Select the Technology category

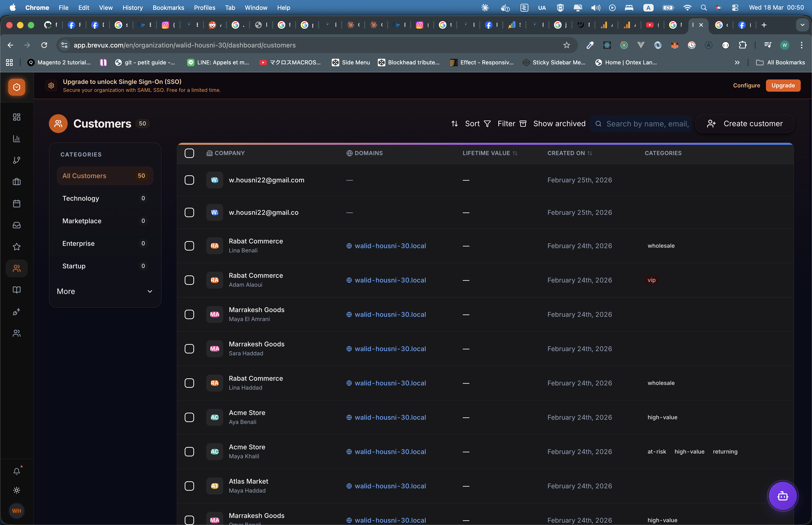tap(81, 198)
